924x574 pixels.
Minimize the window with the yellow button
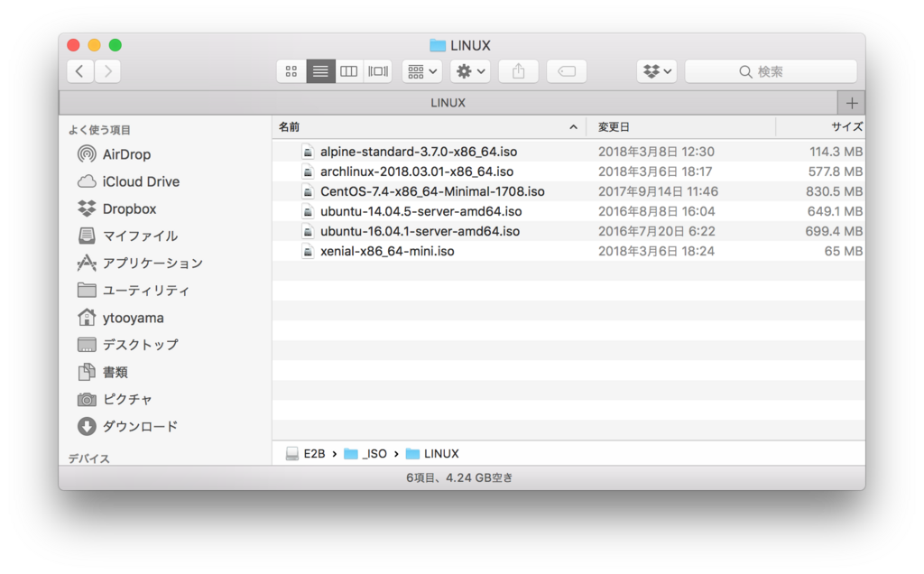tap(94, 45)
